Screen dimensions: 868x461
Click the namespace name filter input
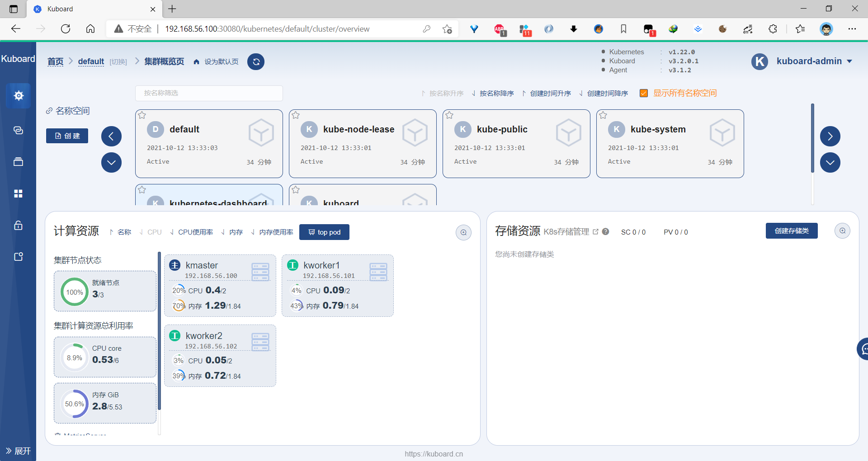[209, 93]
